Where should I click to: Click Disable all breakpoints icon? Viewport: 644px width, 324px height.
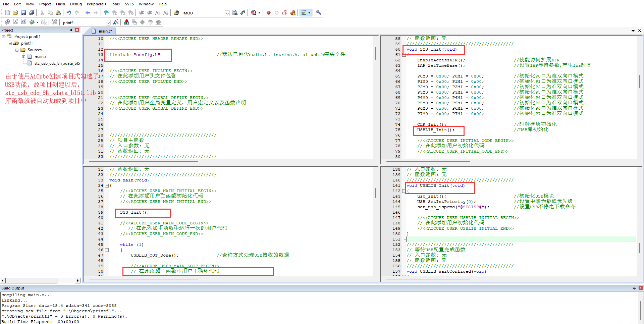click(x=285, y=13)
